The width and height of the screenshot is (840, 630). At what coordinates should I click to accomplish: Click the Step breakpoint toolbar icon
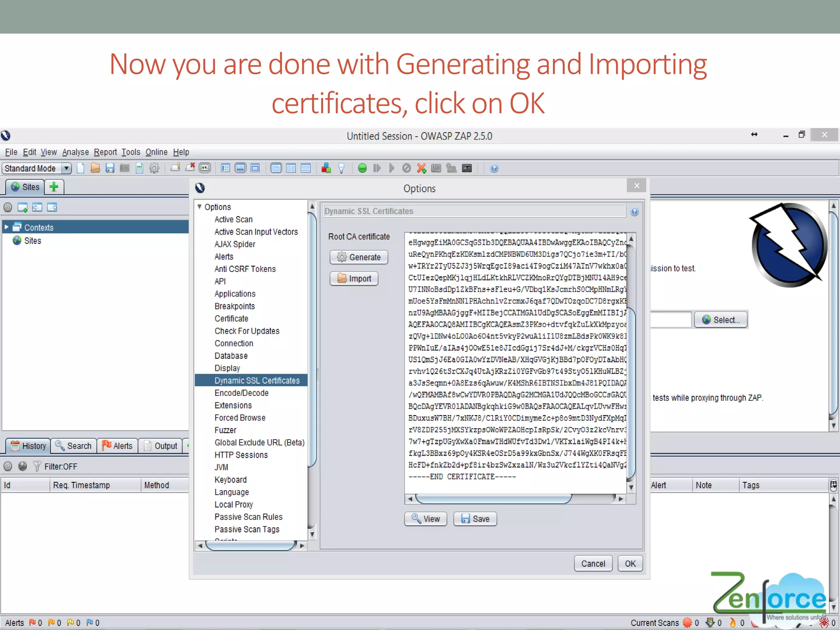coord(377,168)
